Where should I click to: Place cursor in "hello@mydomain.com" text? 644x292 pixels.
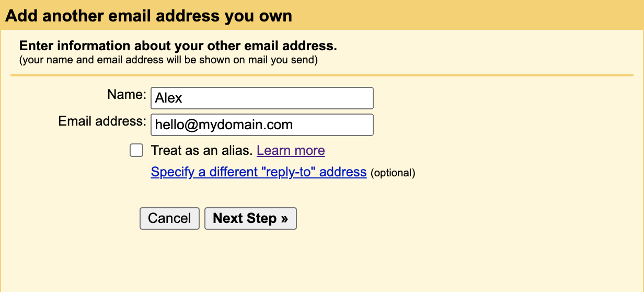(x=224, y=125)
